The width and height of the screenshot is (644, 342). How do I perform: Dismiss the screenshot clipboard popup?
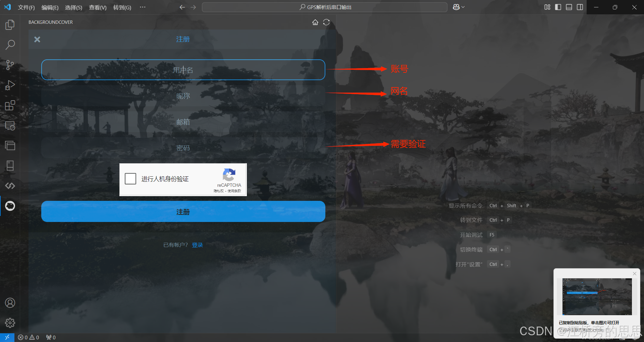(635, 274)
